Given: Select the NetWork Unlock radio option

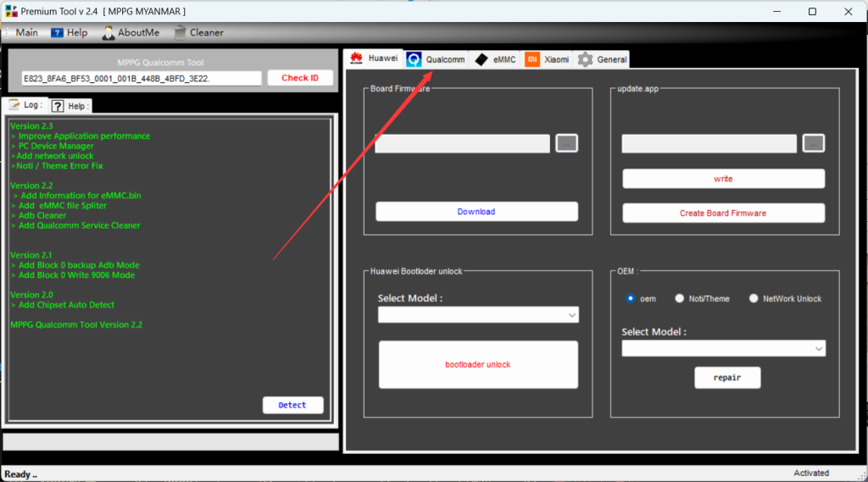Looking at the screenshot, I should pos(754,298).
